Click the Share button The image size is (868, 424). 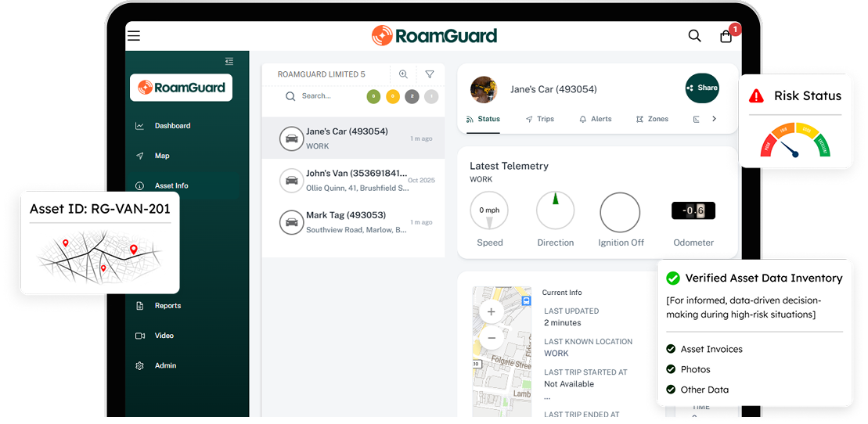point(702,88)
